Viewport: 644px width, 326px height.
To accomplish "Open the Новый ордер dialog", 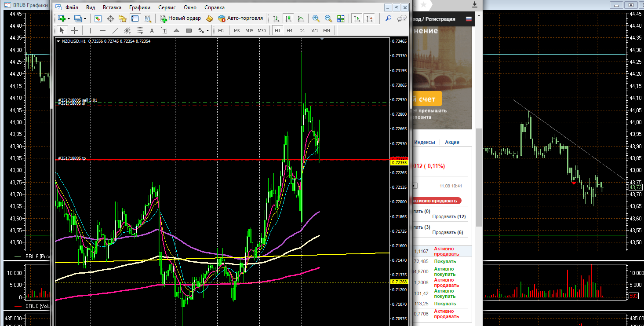I will pyautogui.click(x=180, y=18).
